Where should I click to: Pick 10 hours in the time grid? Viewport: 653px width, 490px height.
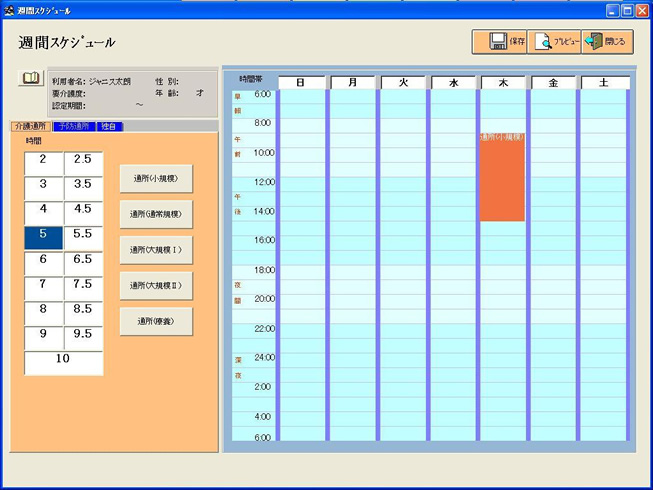click(63, 362)
